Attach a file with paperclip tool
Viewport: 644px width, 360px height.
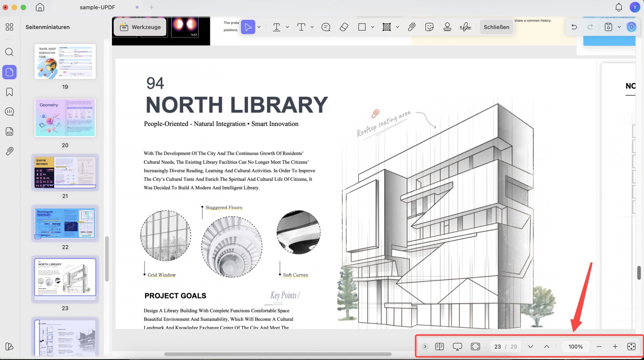[411, 27]
